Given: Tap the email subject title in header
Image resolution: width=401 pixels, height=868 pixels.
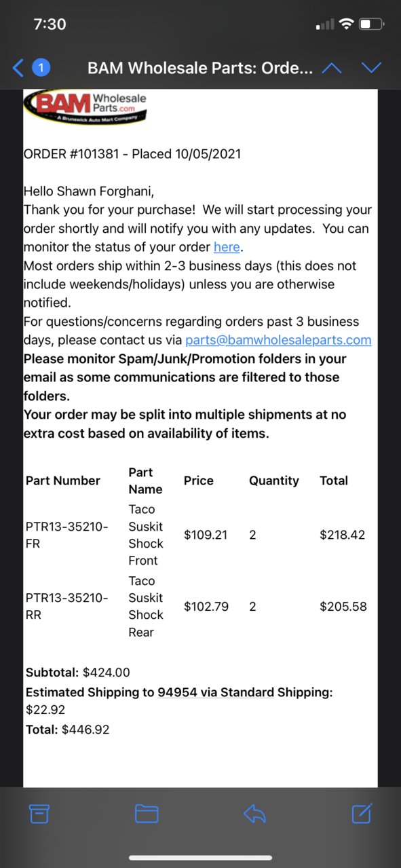Looking at the screenshot, I should [200, 68].
